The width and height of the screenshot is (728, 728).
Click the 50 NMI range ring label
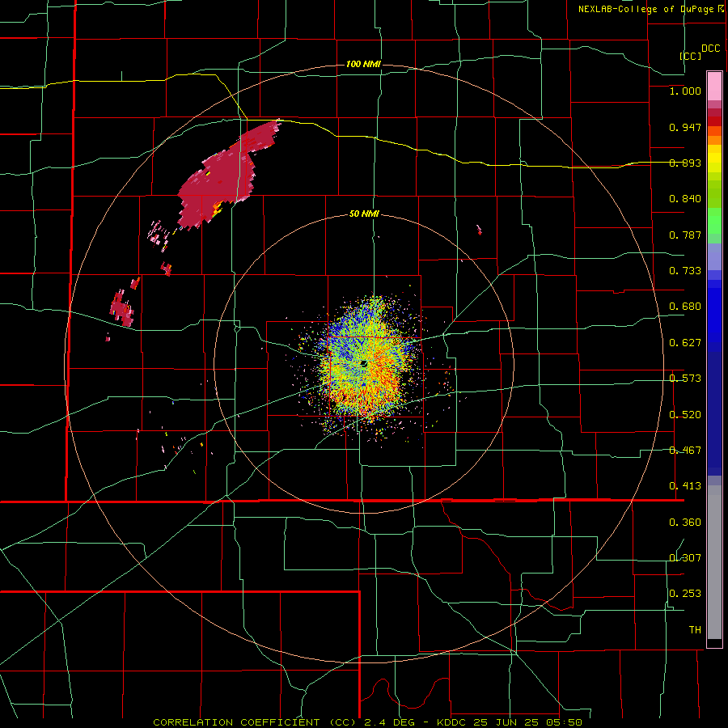point(364,214)
